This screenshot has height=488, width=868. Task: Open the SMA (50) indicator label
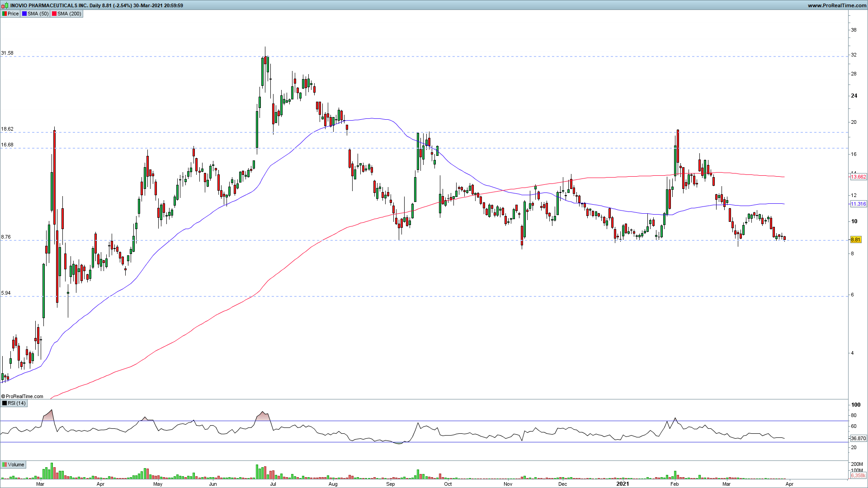(38, 14)
